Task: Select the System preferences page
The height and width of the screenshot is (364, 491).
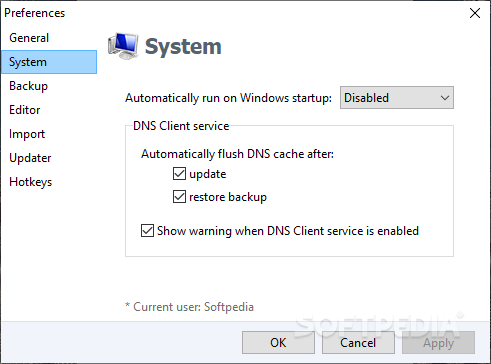Action: pos(49,62)
